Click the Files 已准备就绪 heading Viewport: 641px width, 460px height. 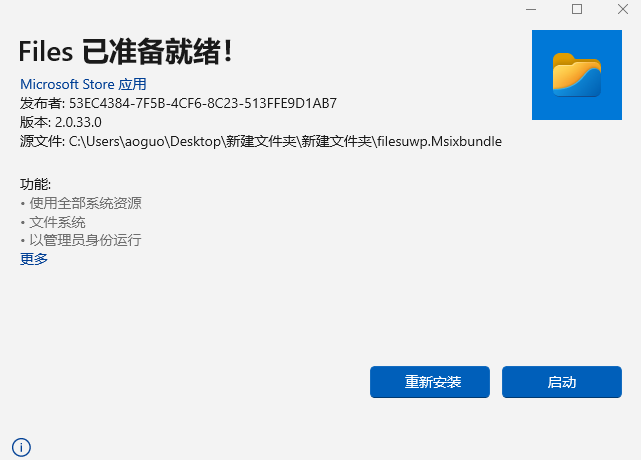point(126,52)
